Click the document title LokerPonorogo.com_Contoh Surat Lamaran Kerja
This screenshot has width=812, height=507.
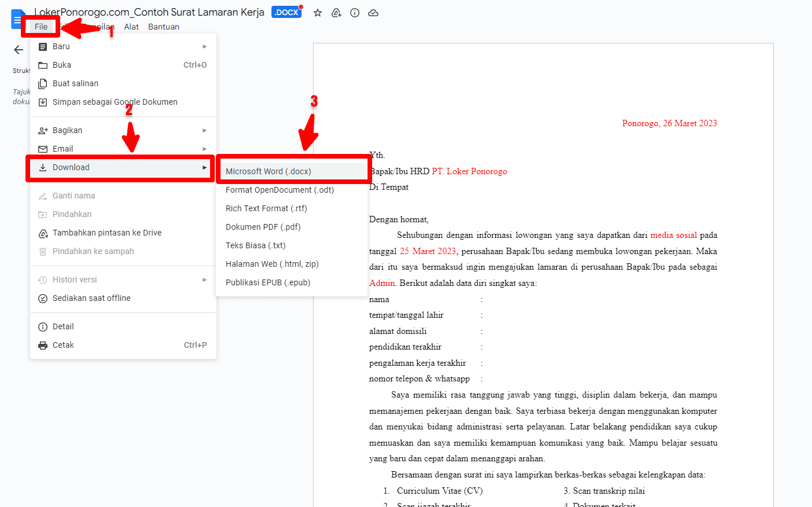pos(149,12)
